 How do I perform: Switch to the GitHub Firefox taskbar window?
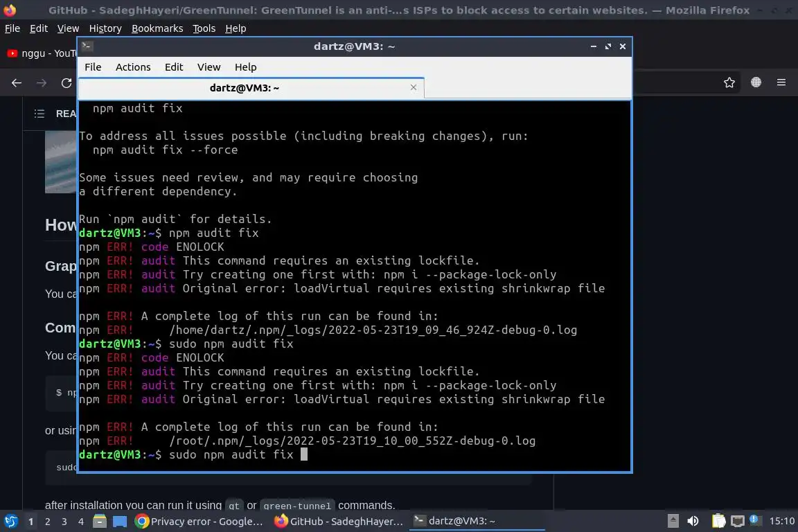[x=339, y=522]
